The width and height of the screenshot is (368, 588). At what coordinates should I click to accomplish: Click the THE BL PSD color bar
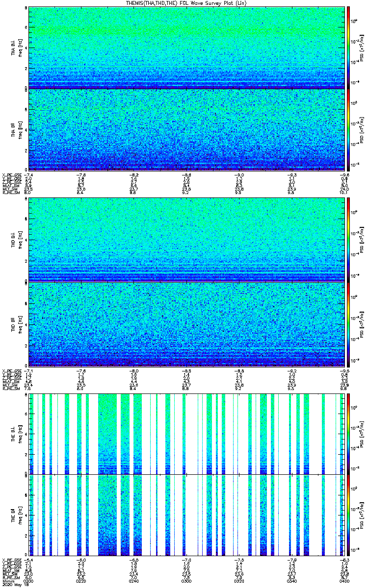pyautogui.click(x=349, y=433)
